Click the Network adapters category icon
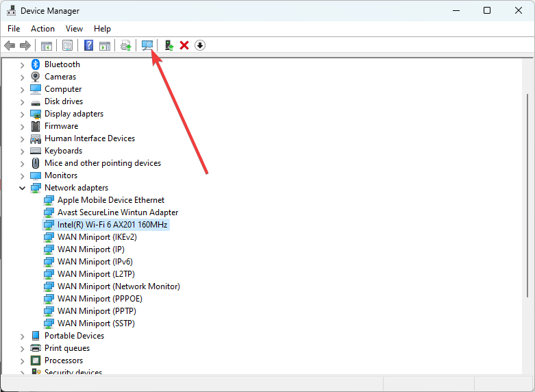Viewport: 535px width, 392px height. 36,188
